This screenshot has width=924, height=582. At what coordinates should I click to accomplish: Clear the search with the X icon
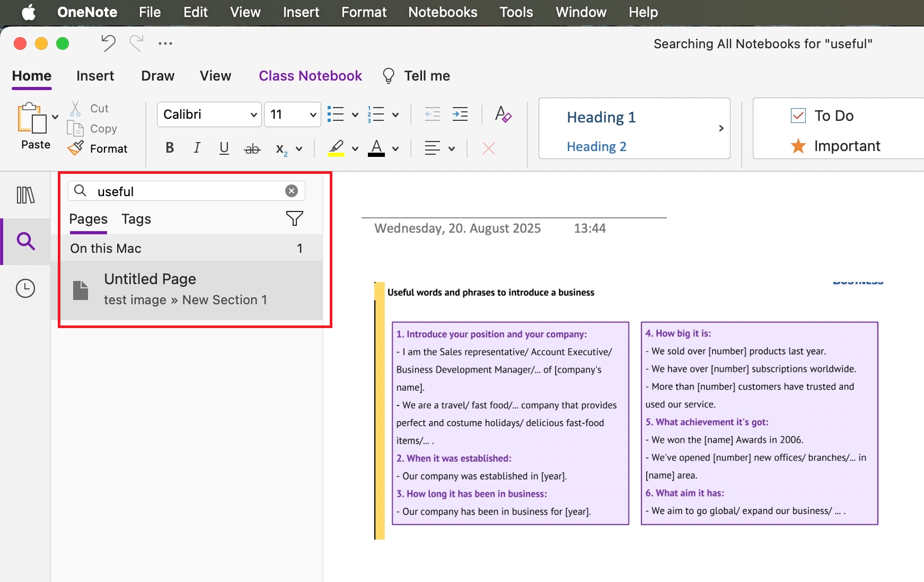291,191
